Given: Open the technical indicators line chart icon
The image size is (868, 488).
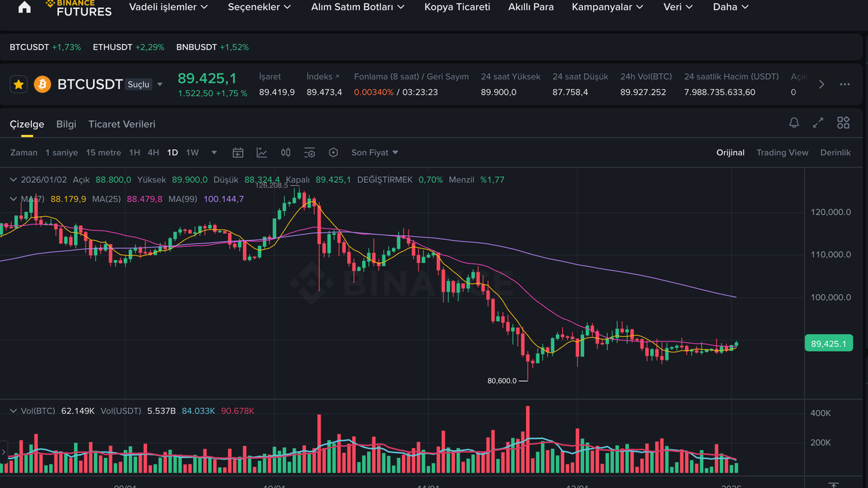Looking at the screenshot, I should click(262, 152).
